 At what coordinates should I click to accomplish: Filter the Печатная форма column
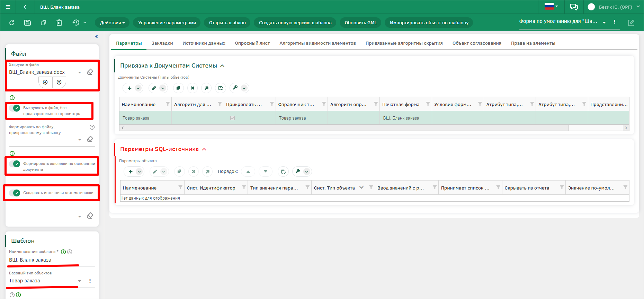click(428, 104)
